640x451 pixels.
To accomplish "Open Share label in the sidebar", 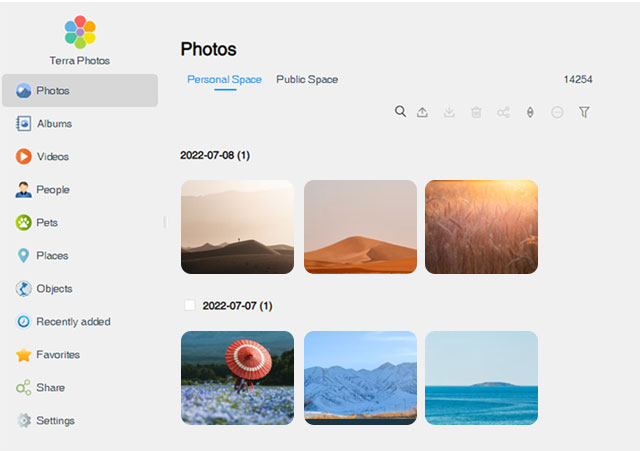I will coord(51,387).
